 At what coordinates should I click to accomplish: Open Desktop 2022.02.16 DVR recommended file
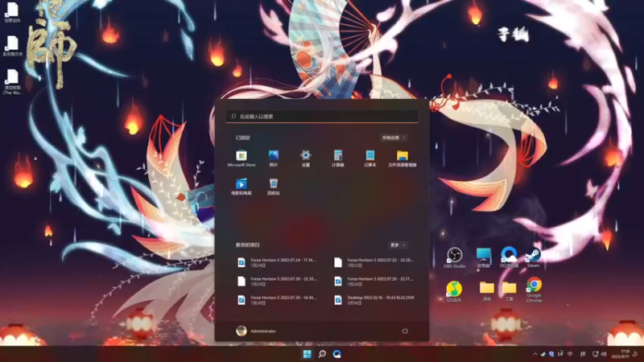pos(374,300)
